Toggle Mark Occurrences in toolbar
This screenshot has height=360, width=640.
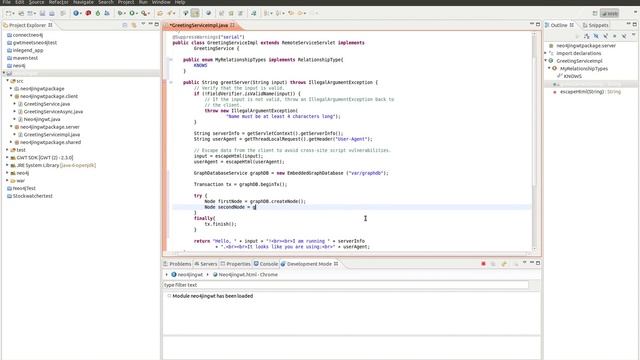coord(195,13)
